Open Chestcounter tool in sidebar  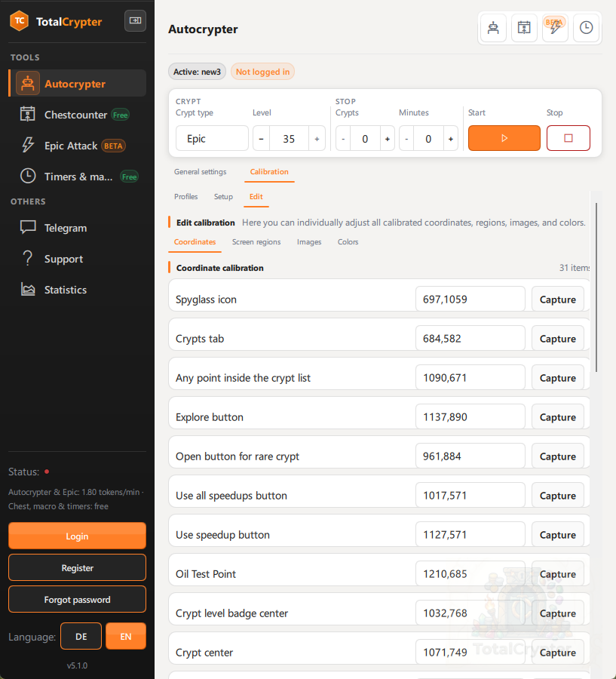coord(78,115)
